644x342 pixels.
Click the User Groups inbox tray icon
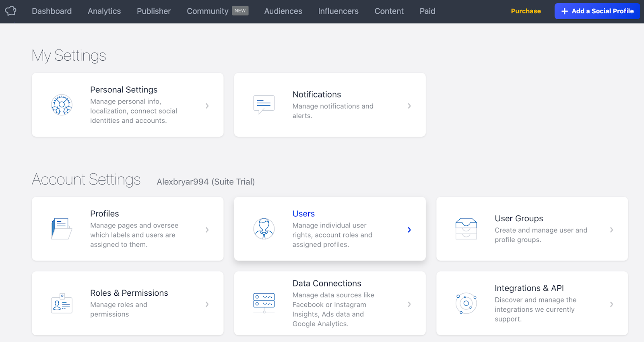tap(466, 229)
